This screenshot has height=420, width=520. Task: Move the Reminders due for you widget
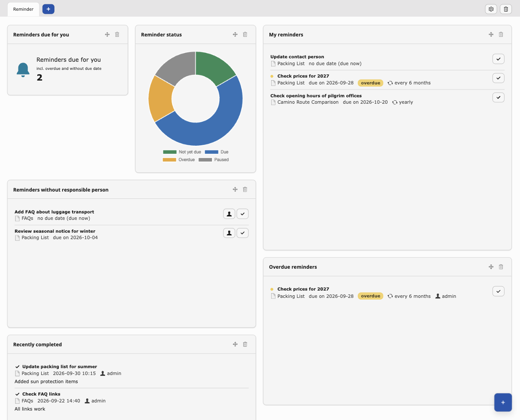[107, 35]
